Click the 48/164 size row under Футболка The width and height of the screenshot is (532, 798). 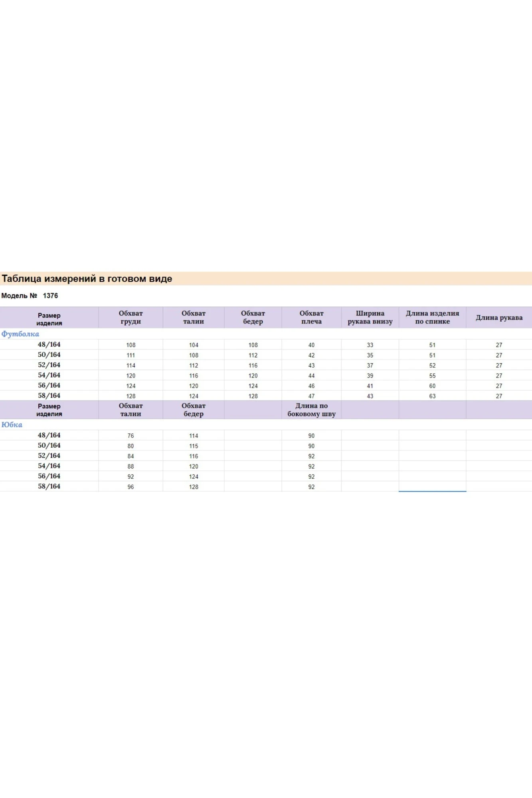tap(266, 344)
